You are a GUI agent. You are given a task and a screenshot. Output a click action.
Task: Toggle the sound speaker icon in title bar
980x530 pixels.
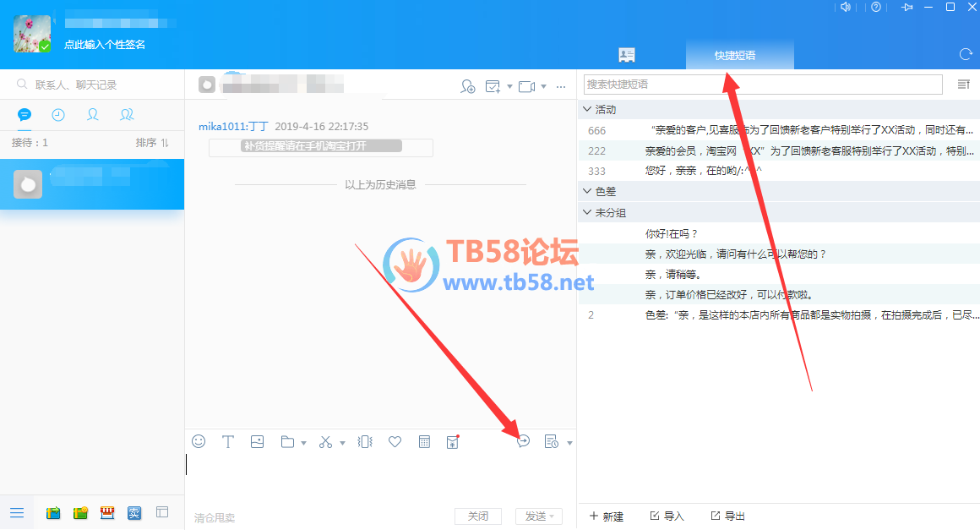(x=846, y=8)
